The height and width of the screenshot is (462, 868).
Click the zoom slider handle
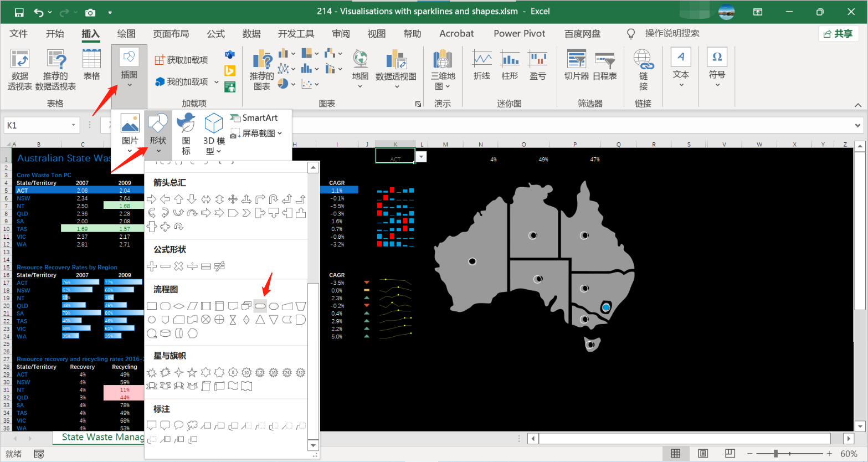click(775, 454)
